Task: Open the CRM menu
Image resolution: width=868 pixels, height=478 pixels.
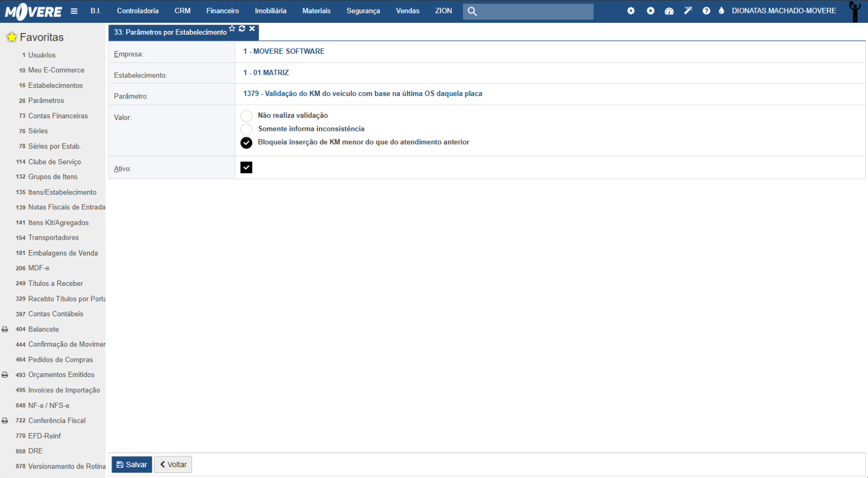Action: (x=182, y=11)
